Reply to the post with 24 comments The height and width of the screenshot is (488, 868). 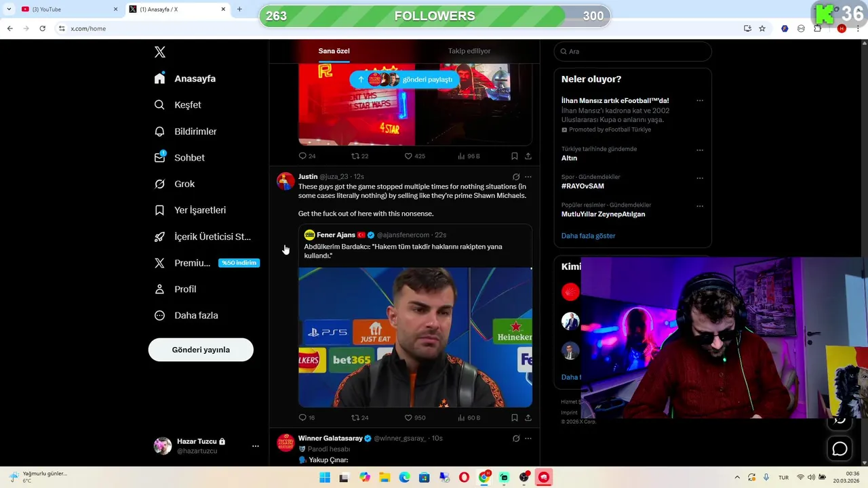[307, 156]
